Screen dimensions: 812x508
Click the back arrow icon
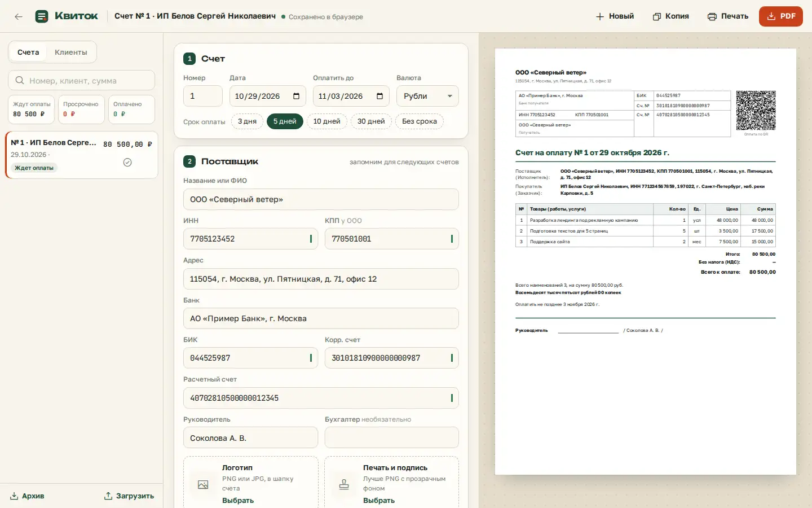pos(19,16)
